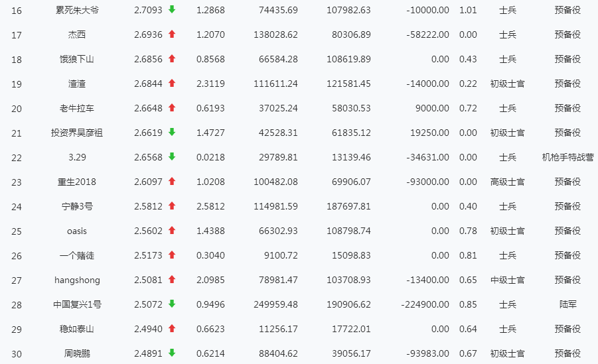Screen dimensions: 598x364
Task: Click 高级士官 rank in row 23
Action: (508, 182)
